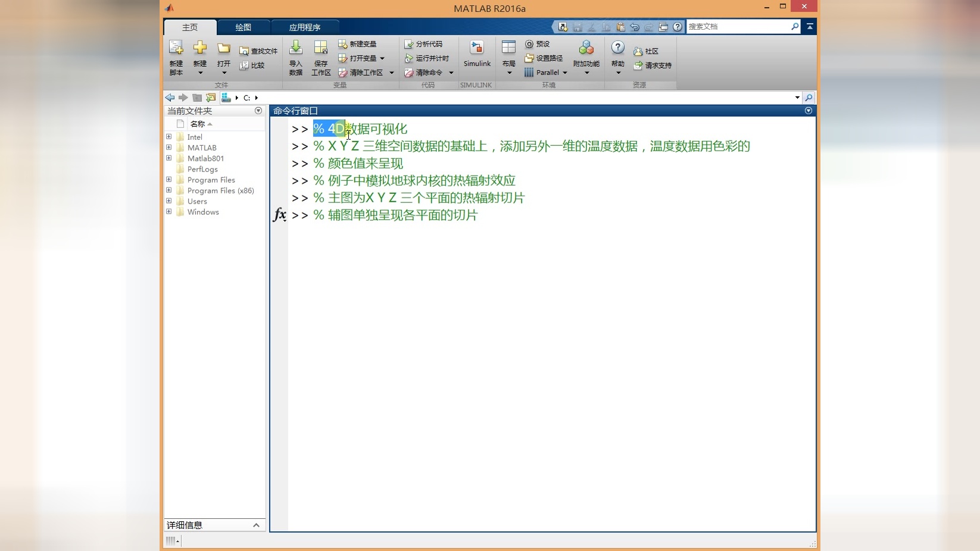Open the 命令行窗口 panel actions menu

(809, 111)
